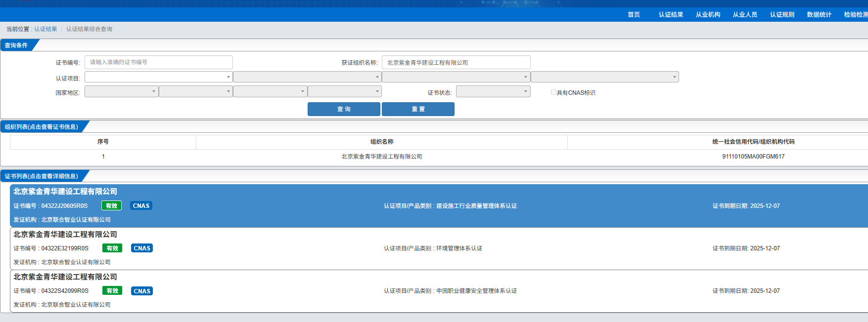
Task: Open the fourth 认证项目 dropdown
Action: pyautogui.click(x=605, y=77)
